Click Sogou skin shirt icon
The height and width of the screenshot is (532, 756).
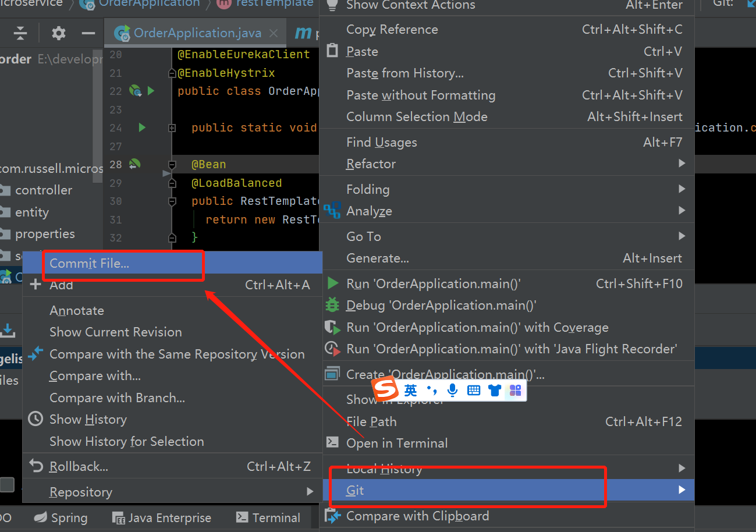tap(495, 391)
